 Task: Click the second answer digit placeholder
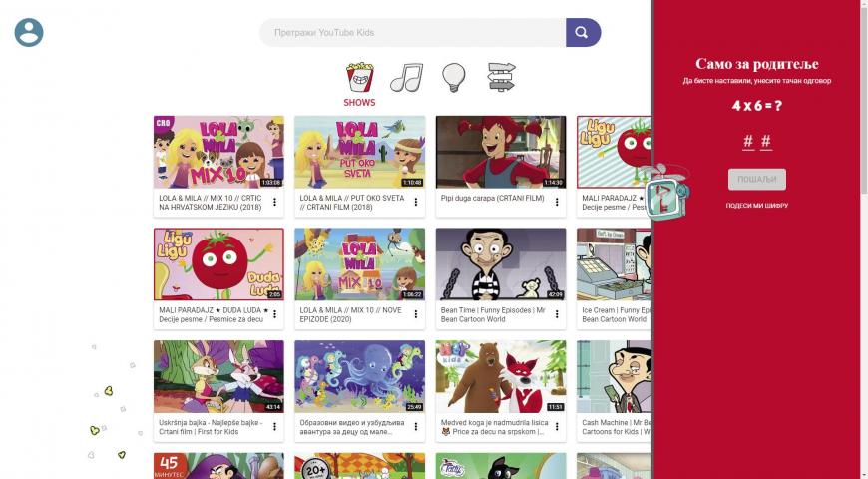tap(766, 142)
